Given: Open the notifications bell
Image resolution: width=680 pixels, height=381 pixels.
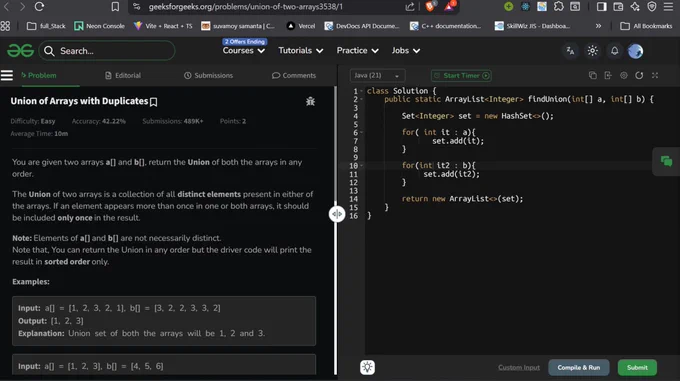Looking at the screenshot, I should click(615, 51).
